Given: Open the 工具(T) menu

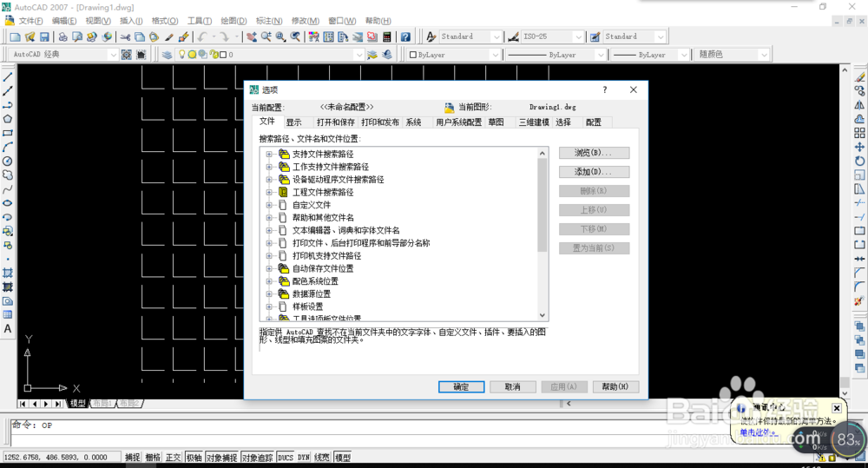Looking at the screenshot, I should point(200,21).
